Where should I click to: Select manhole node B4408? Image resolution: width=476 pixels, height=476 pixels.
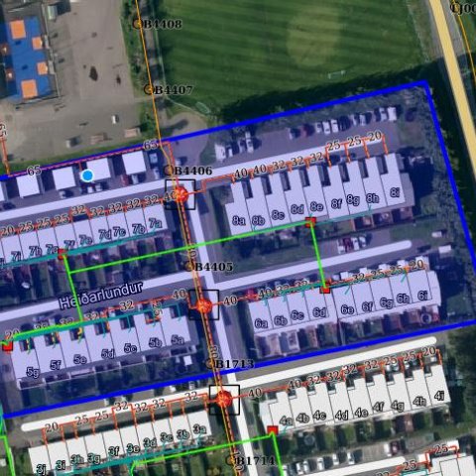tap(137, 24)
